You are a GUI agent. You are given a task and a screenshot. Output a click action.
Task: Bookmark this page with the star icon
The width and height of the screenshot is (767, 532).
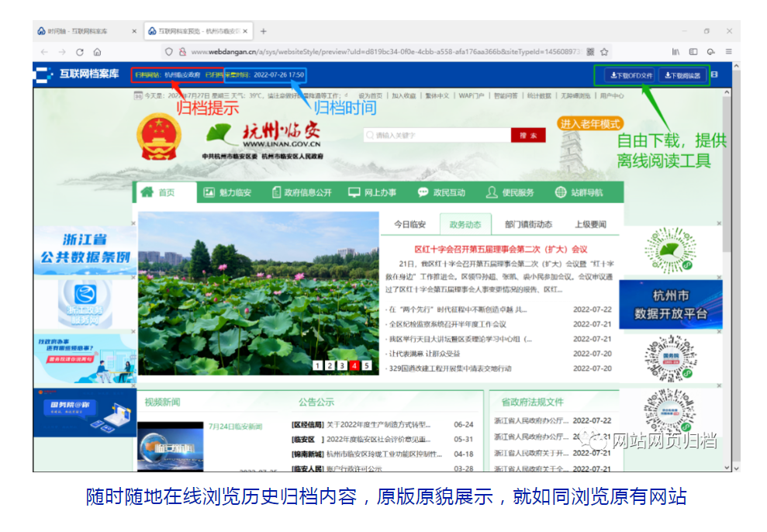pyautogui.click(x=604, y=52)
